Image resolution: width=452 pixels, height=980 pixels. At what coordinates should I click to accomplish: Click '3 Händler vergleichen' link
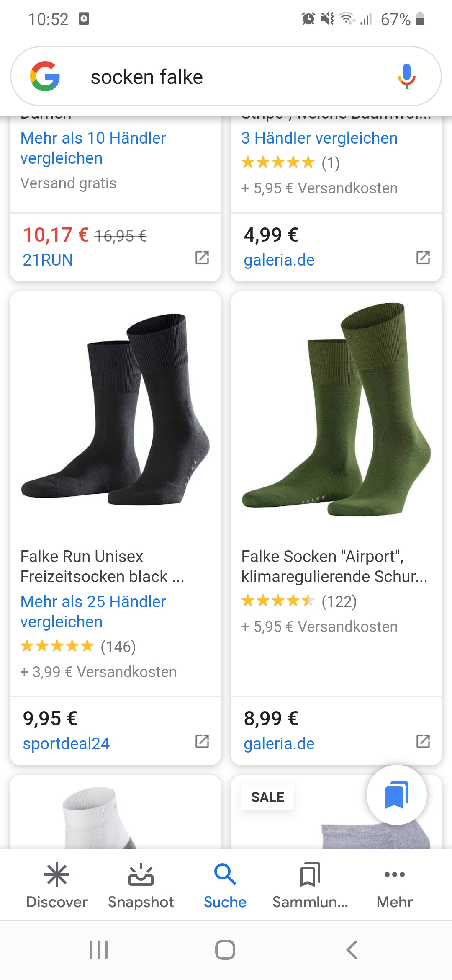[x=319, y=138]
